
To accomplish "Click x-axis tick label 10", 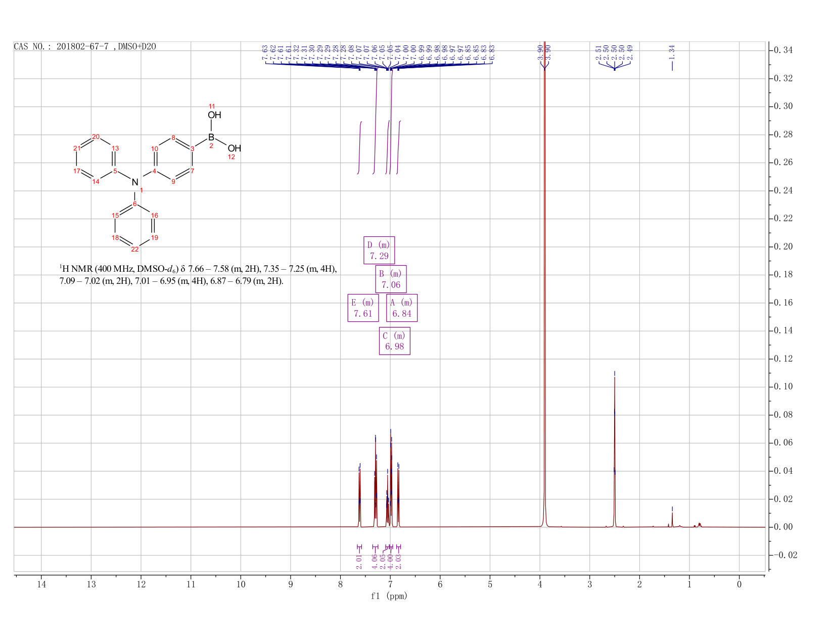I will 241,584.
